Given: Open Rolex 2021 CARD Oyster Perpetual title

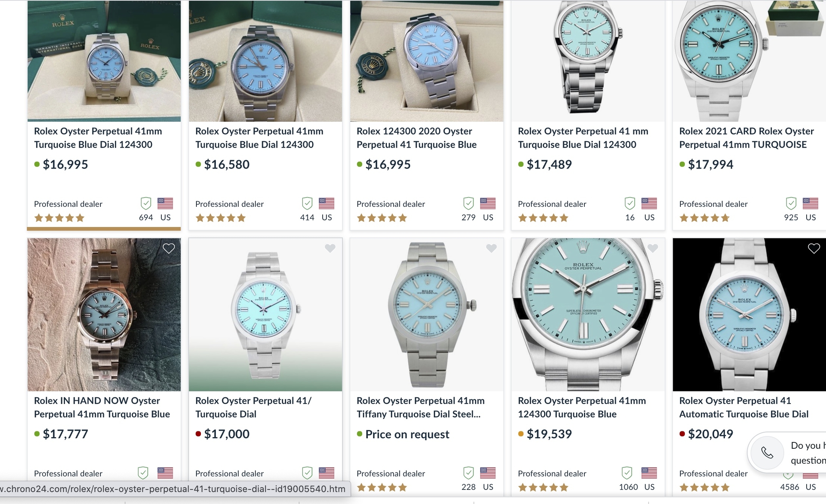Looking at the screenshot, I should point(746,138).
